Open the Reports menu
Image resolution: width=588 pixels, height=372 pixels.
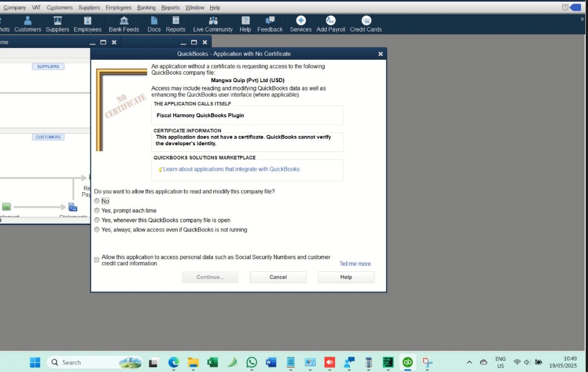(170, 8)
